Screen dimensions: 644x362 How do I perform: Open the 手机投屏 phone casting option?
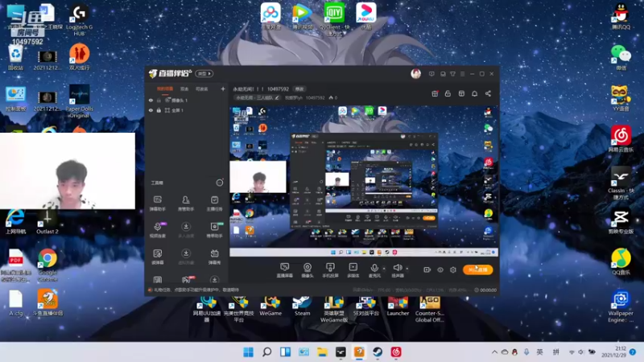click(x=330, y=270)
